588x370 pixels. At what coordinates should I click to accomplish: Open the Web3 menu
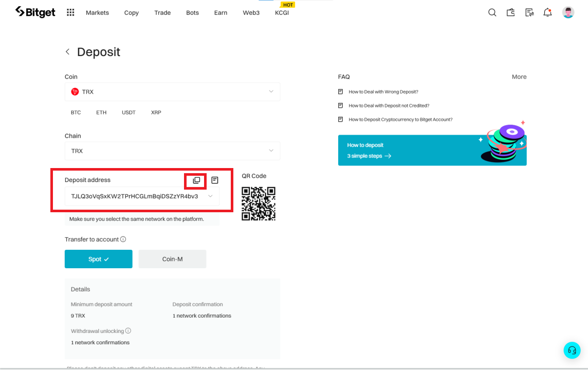(251, 13)
